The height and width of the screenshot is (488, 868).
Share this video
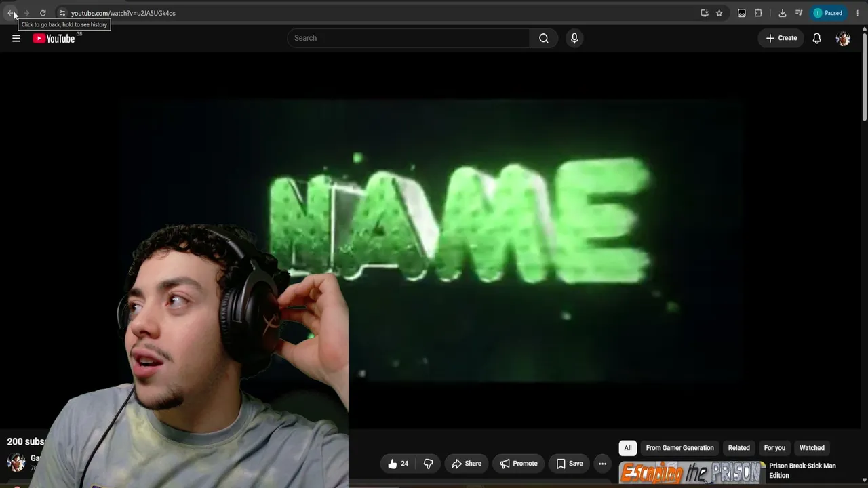[x=467, y=464]
